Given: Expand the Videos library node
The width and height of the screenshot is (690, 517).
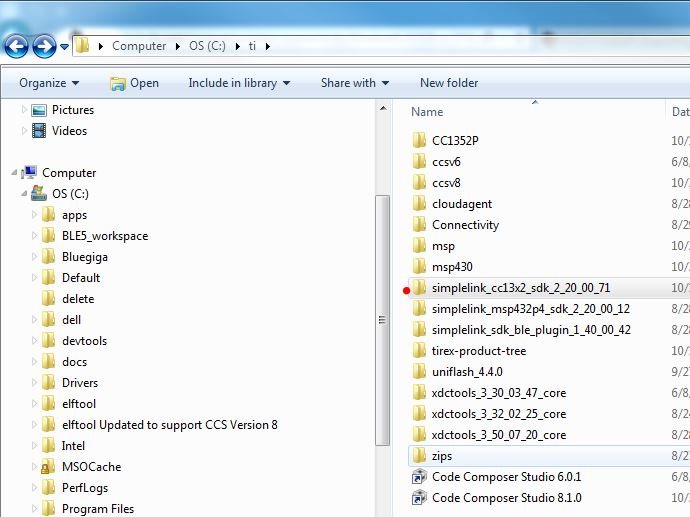Looking at the screenshot, I should tap(24, 131).
